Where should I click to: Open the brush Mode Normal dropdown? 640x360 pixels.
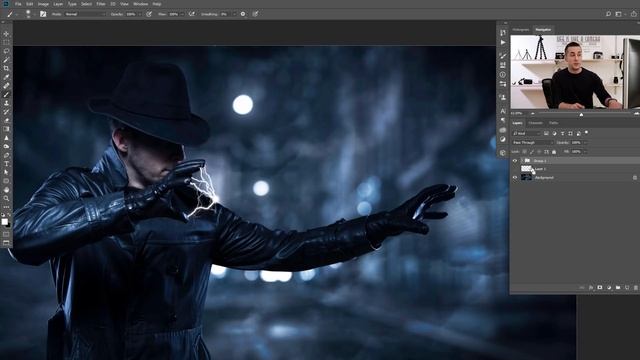[84, 14]
